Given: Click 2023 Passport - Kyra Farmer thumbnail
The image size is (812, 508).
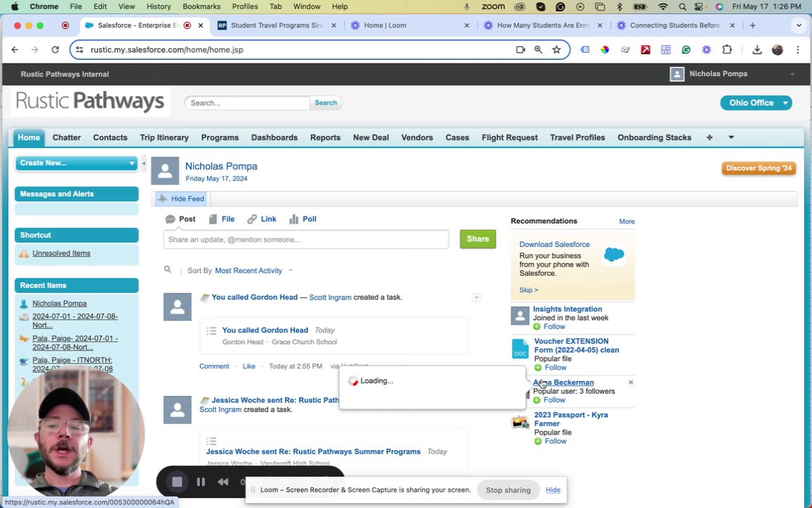Looking at the screenshot, I should [x=520, y=422].
